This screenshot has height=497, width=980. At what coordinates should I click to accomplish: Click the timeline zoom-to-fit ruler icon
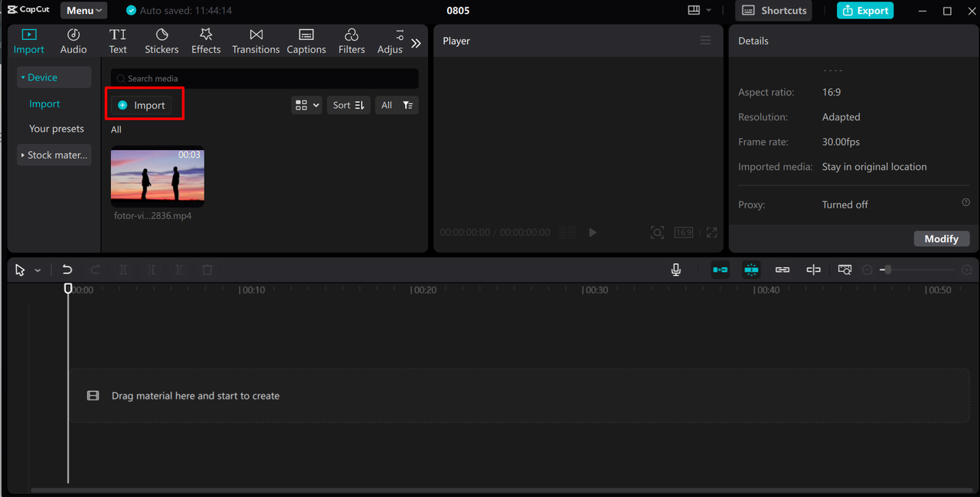(x=844, y=270)
